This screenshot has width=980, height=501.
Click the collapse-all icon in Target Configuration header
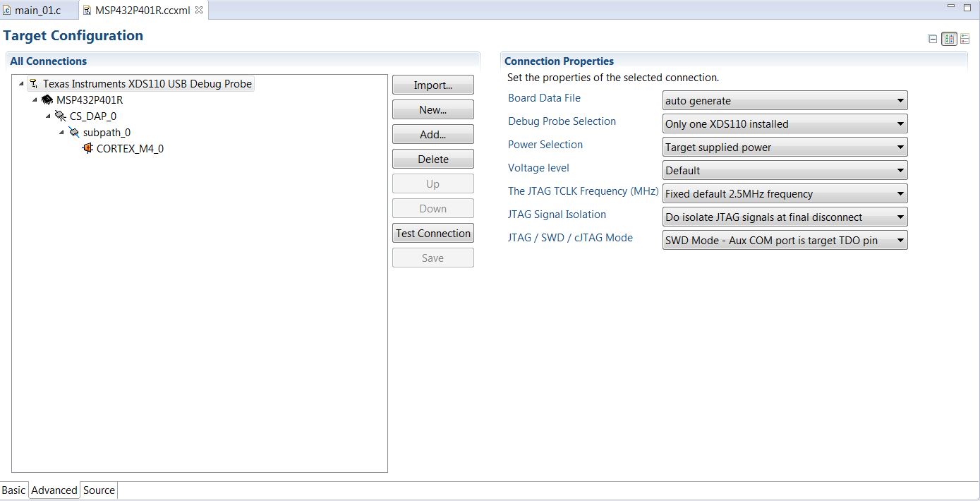933,40
